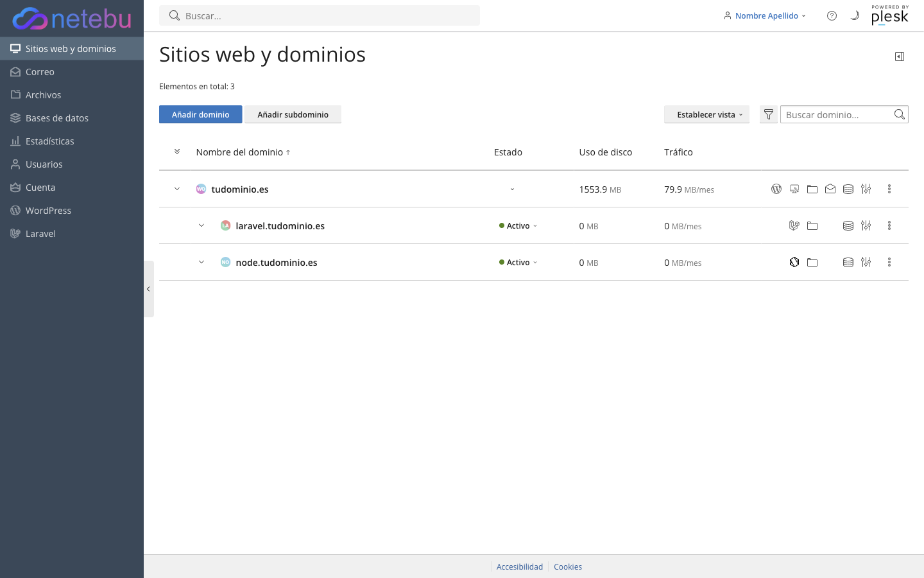Open tudominio.es domain link
The image size is (924, 578).
(240, 189)
